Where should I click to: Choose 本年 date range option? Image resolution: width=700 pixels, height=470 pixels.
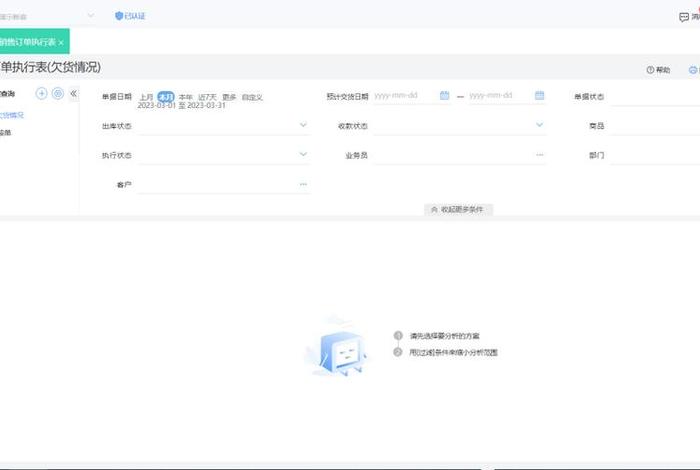click(185, 97)
